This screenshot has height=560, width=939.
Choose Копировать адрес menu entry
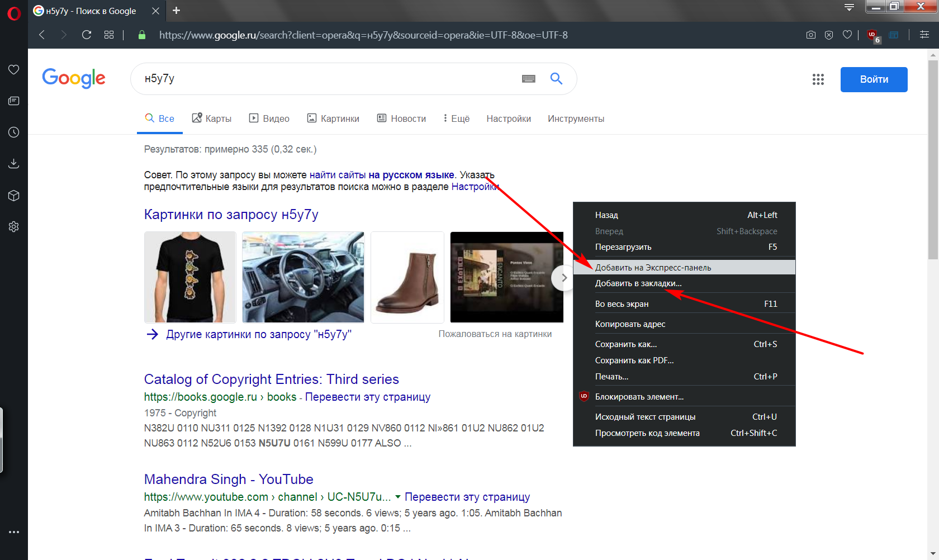[684, 324]
